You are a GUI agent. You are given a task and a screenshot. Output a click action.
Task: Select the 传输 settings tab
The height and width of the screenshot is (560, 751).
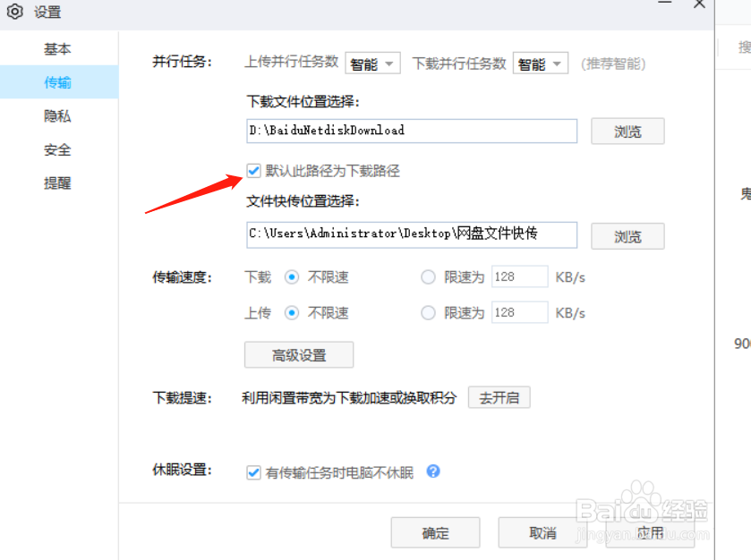tap(57, 82)
